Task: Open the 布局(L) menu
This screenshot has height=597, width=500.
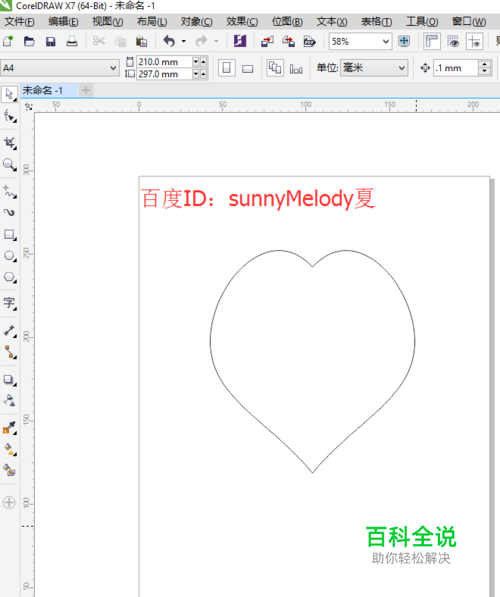Action: (x=152, y=22)
